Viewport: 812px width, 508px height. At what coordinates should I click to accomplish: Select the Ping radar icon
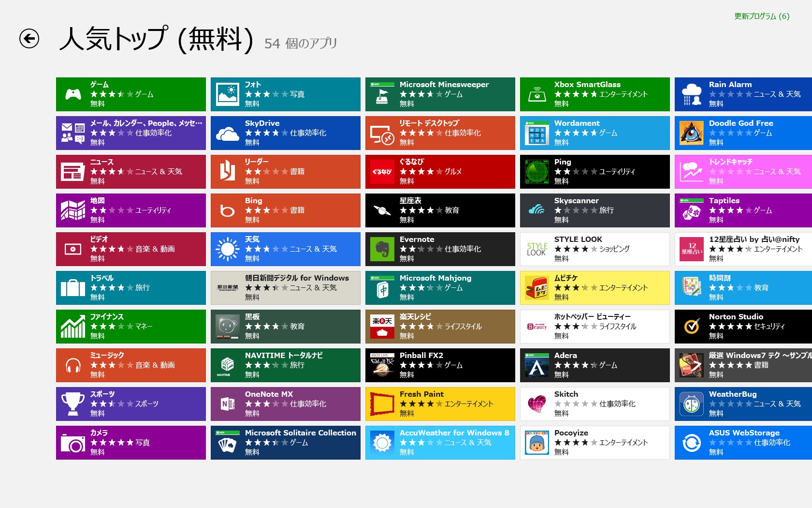537,172
